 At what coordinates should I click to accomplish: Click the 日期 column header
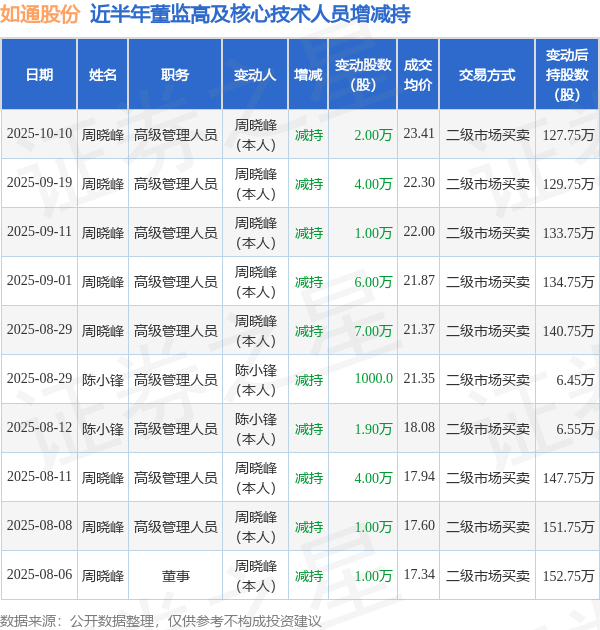tap(39, 75)
